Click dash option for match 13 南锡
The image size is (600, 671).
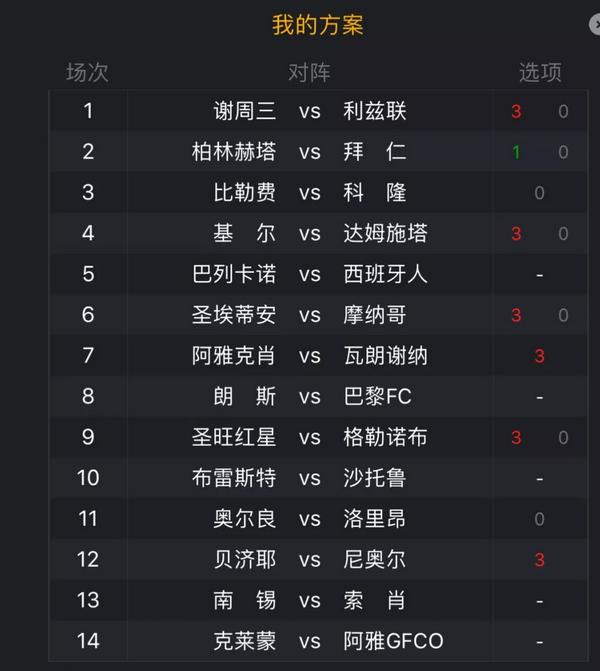click(540, 601)
